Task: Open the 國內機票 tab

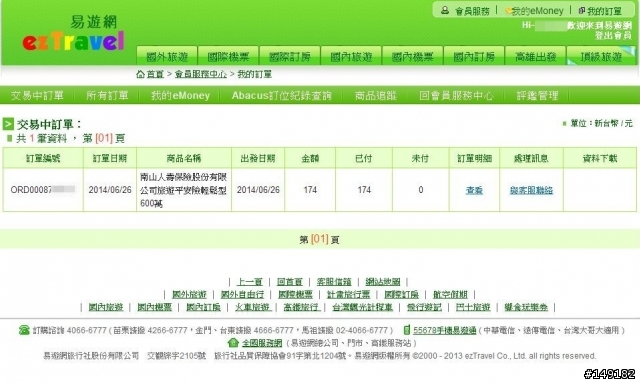Action: coord(413,56)
